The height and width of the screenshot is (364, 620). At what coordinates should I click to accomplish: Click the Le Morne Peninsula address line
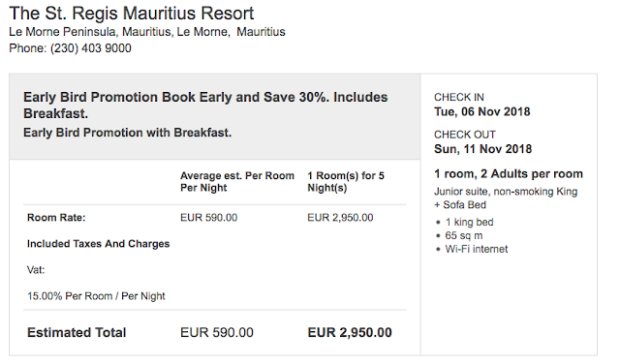point(147,32)
